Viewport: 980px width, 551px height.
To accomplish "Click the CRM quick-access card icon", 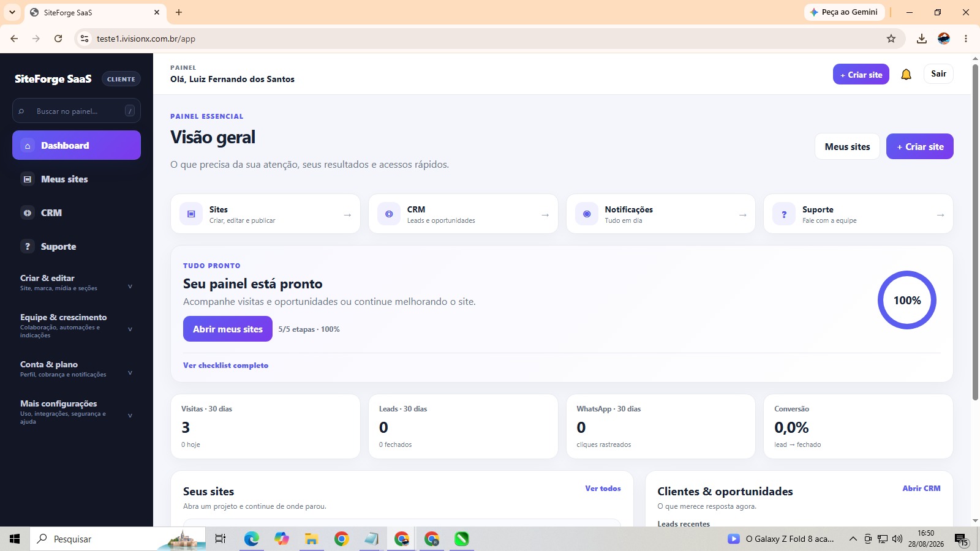I will coord(389,214).
